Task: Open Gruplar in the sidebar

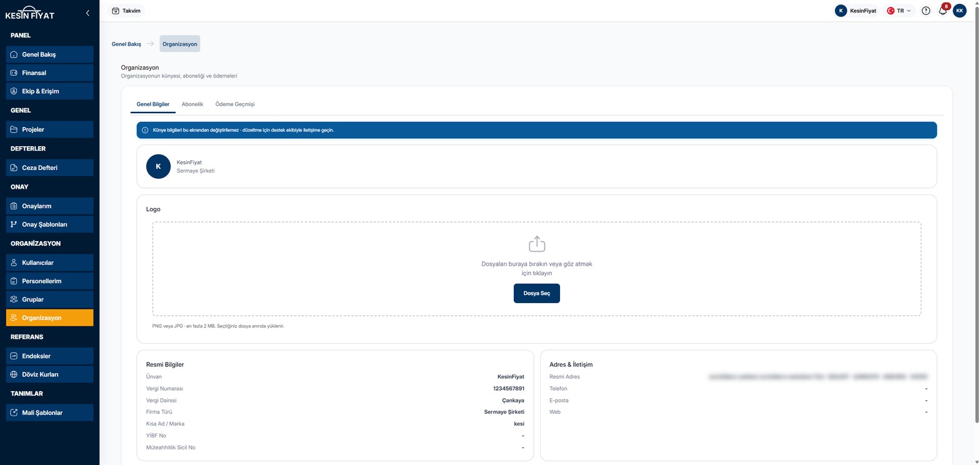Action: click(x=49, y=299)
